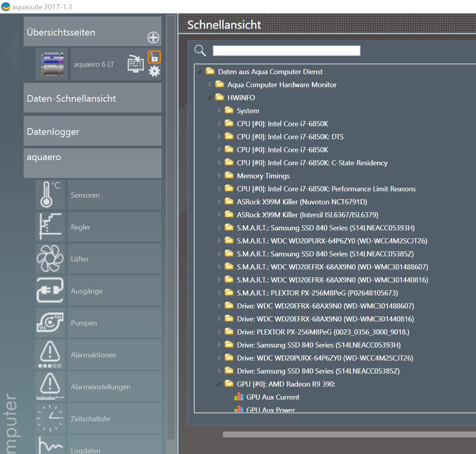
Task: Open the Ausgänge page
Action: click(115, 291)
